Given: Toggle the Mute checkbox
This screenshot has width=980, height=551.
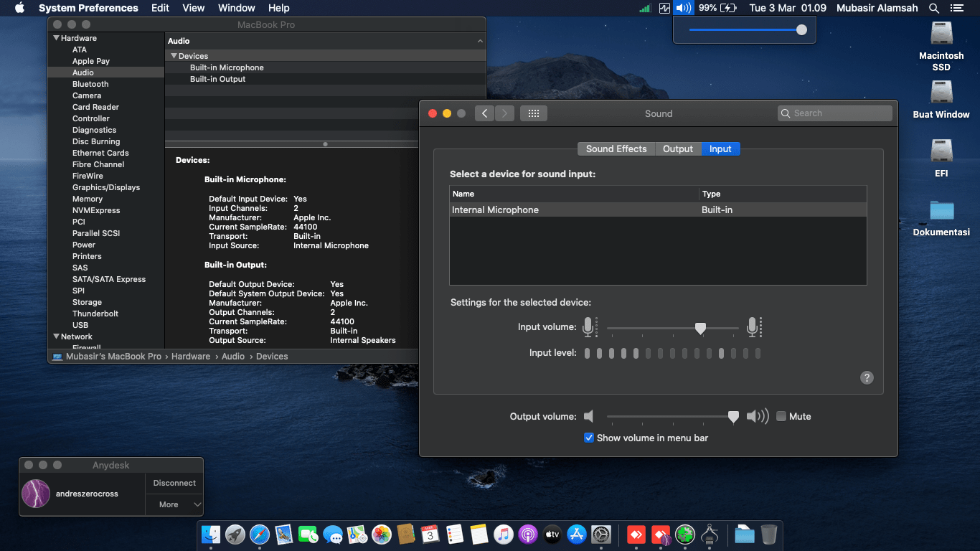Looking at the screenshot, I should (781, 416).
